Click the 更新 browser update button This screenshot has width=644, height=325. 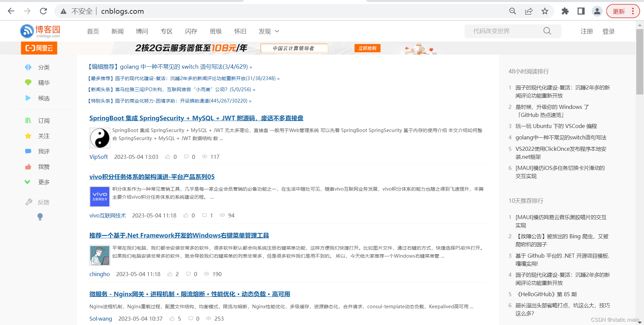tap(623, 11)
